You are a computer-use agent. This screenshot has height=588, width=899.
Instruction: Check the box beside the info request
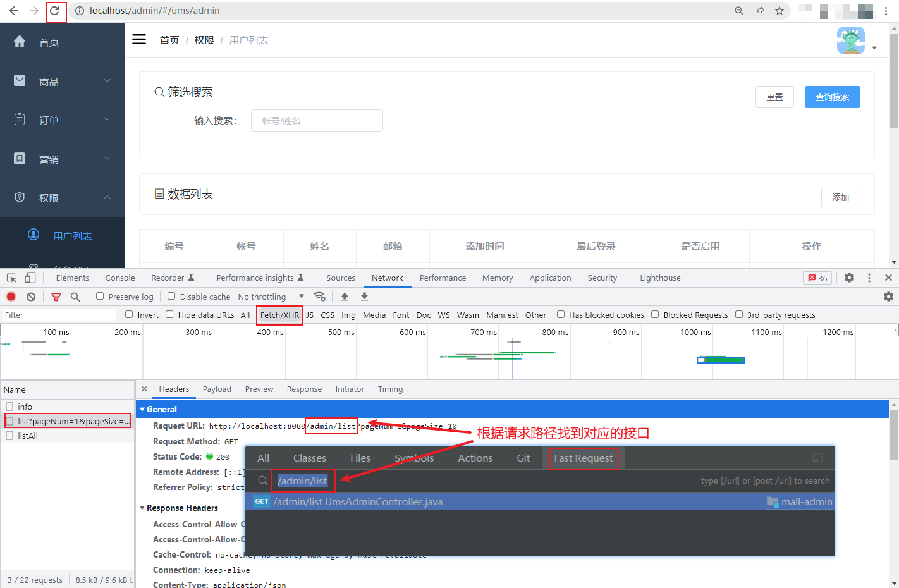pyautogui.click(x=9, y=407)
